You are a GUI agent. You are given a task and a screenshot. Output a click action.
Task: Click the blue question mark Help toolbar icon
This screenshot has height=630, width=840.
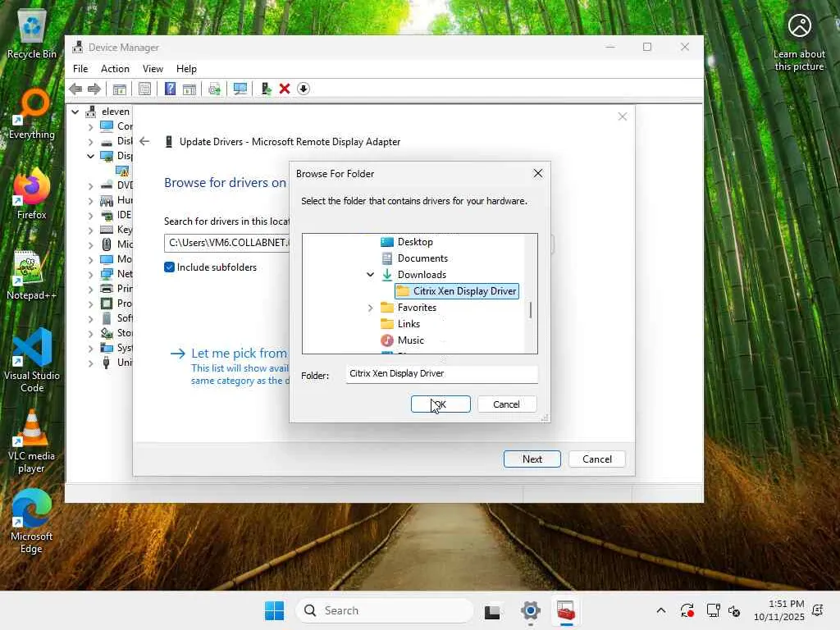coord(170,89)
